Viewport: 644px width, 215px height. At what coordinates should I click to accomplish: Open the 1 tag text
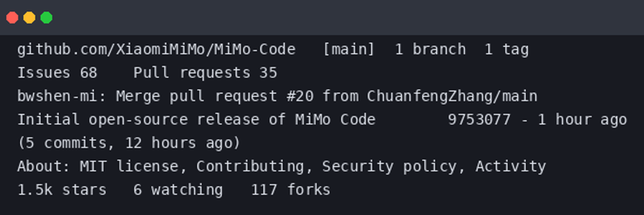coord(506,49)
